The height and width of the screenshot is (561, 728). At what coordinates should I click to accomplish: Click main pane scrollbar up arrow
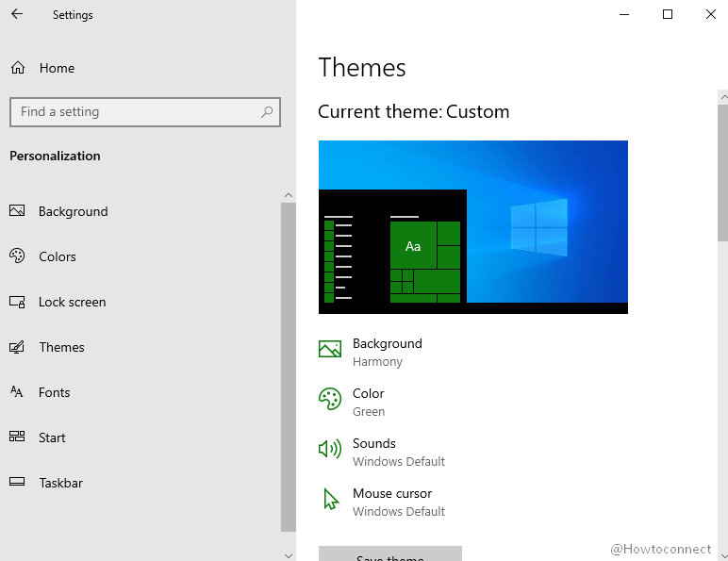tap(723, 97)
